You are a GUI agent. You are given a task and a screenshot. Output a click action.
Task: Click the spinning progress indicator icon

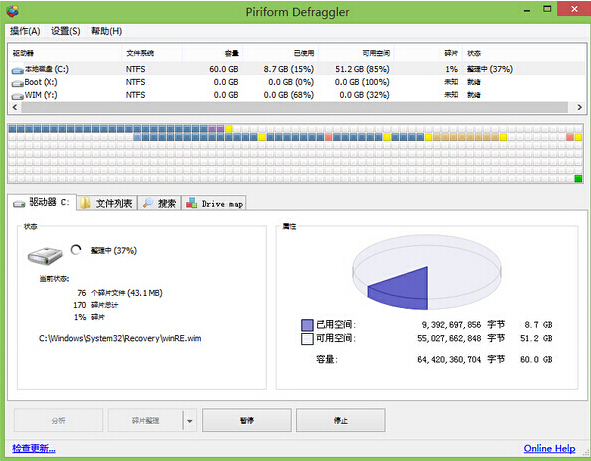click(76, 250)
